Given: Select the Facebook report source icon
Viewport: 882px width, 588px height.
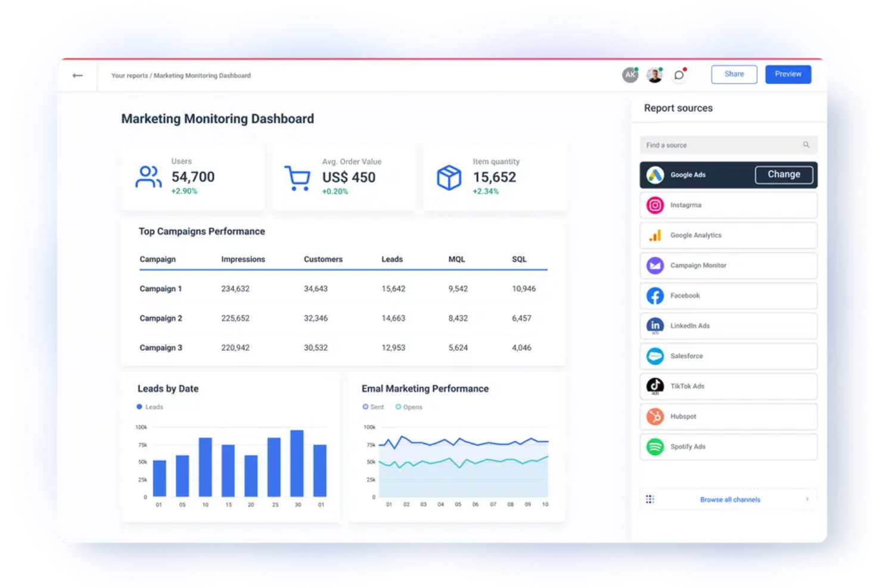Looking at the screenshot, I should [x=655, y=295].
